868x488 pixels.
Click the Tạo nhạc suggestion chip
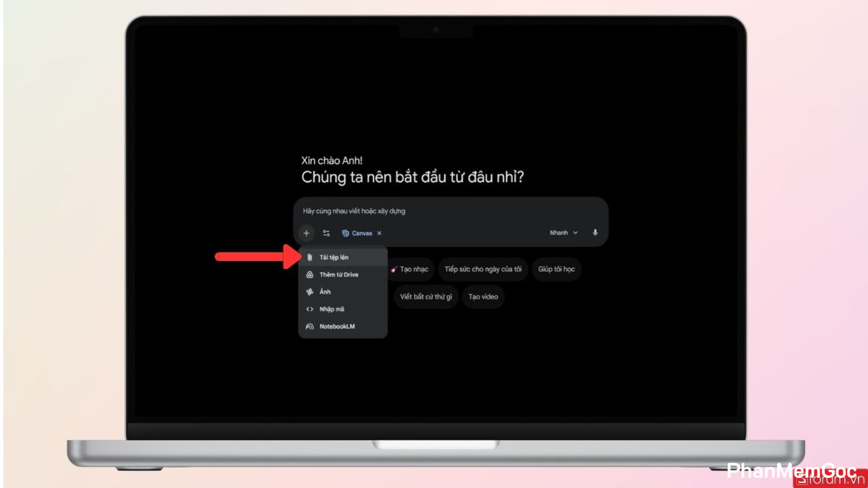(411, 269)
